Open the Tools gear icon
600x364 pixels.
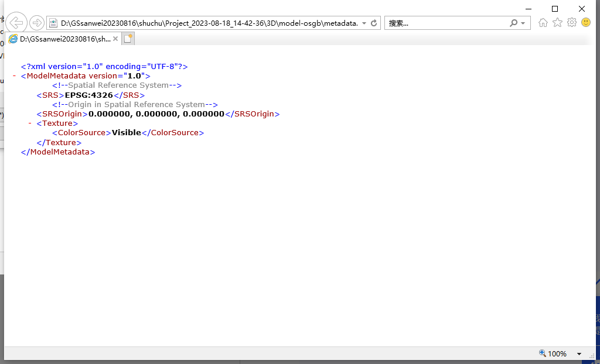(x=572, y=22)
